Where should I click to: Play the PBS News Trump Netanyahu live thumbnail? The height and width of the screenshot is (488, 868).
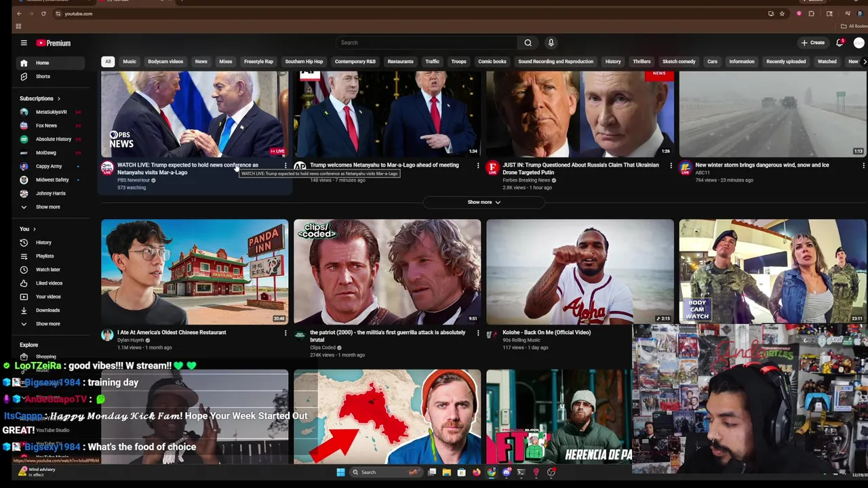click(x=195, y=114)
